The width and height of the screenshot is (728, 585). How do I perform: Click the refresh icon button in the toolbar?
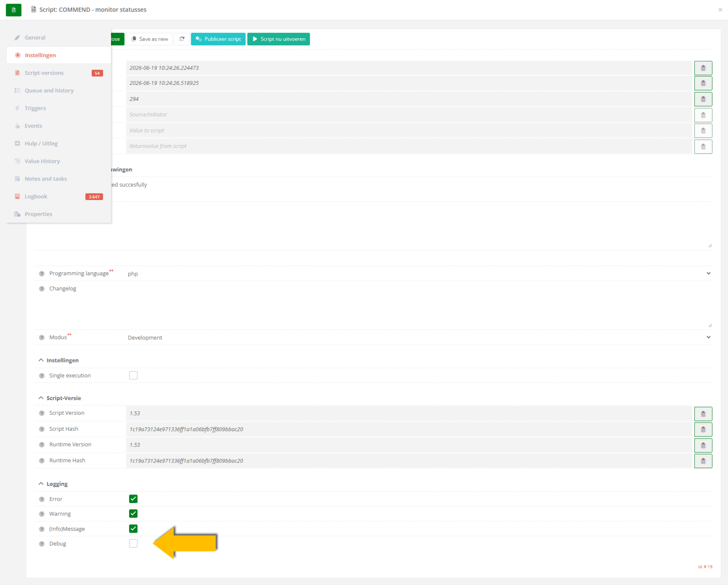click(182, 39)
